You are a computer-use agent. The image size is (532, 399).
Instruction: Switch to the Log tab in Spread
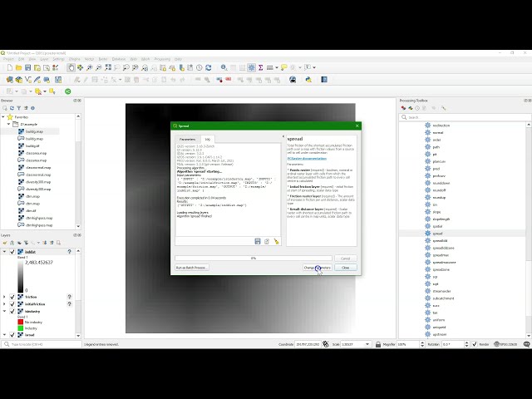pos(207,139)
